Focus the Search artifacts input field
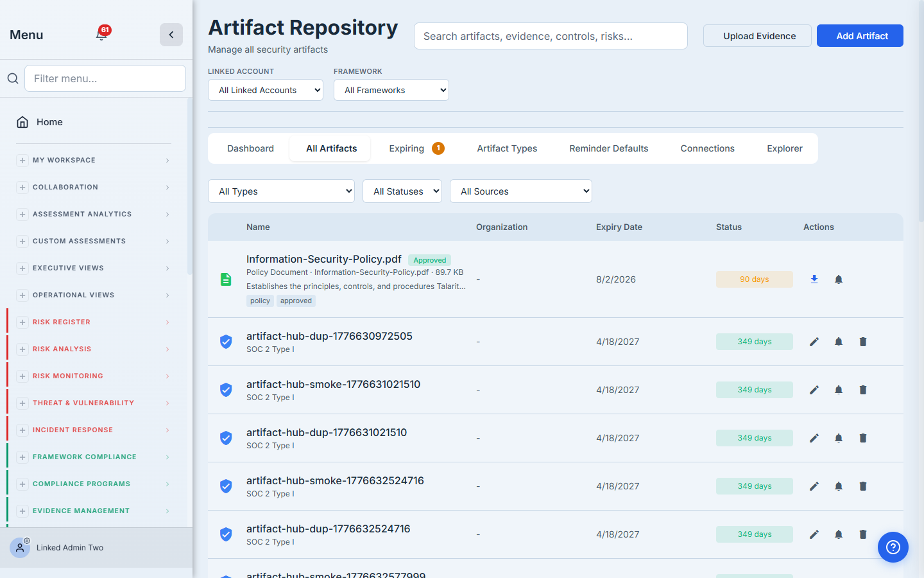 click(551, 36)
